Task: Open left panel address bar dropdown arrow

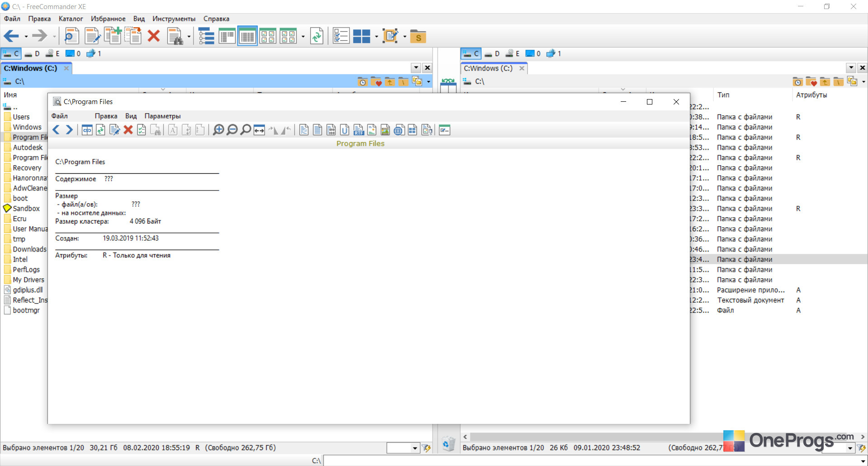Action: pos(429,82)
